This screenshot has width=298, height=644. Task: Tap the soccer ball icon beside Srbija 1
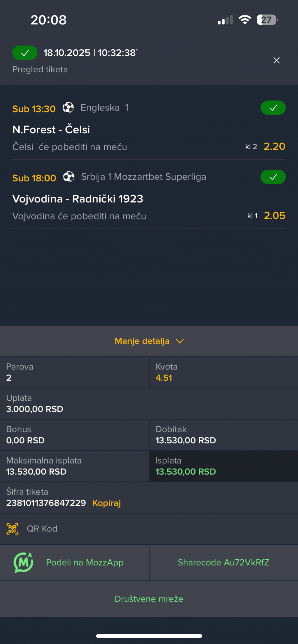pos(69,177)
